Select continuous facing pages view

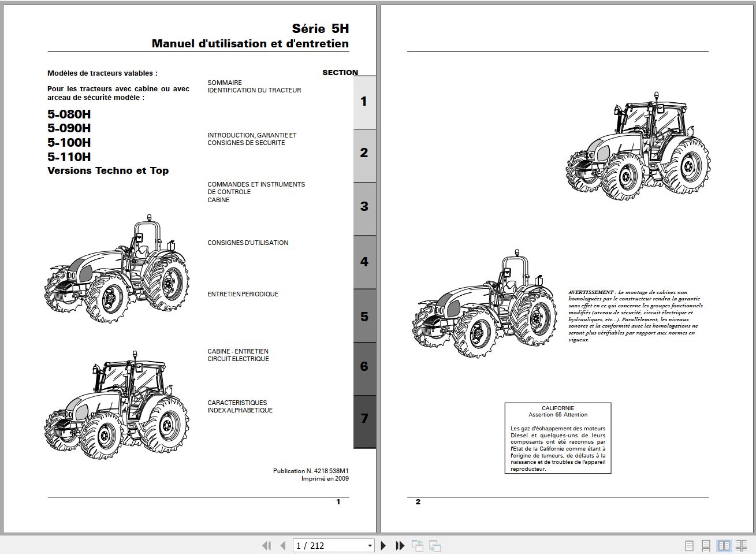[x=741, y=545]
